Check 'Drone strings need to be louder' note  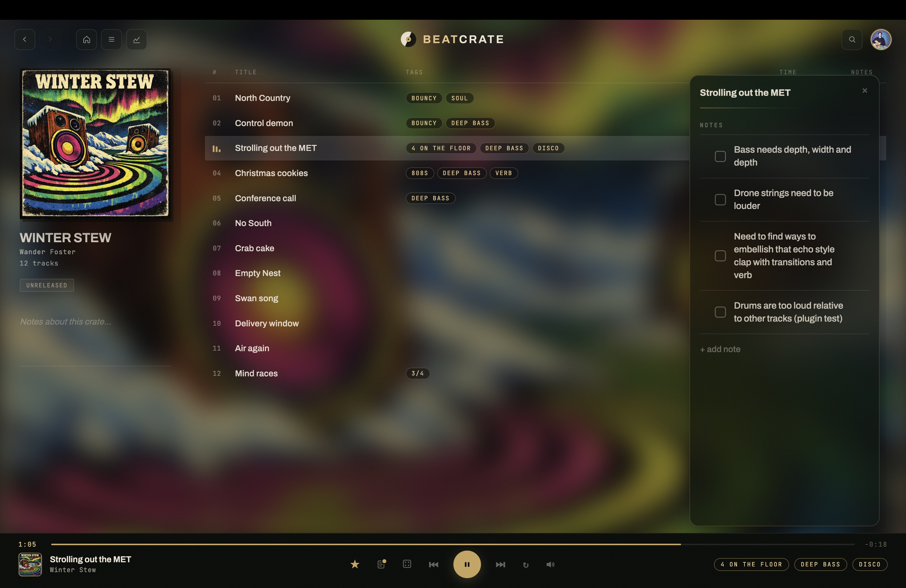coord(720,200)
